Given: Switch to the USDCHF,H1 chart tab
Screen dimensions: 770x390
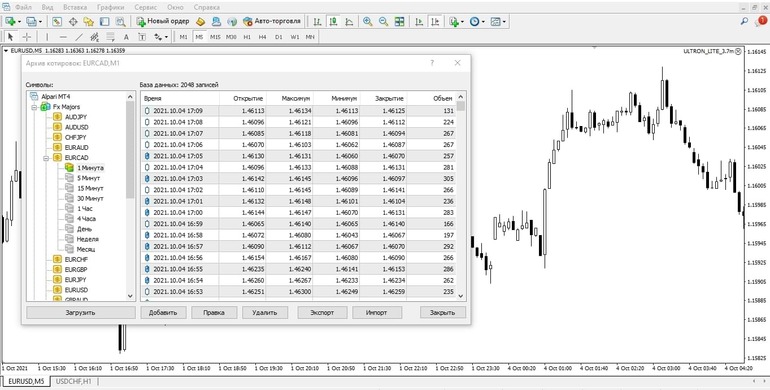Looking at the screenshot, I should coord(74,381).
